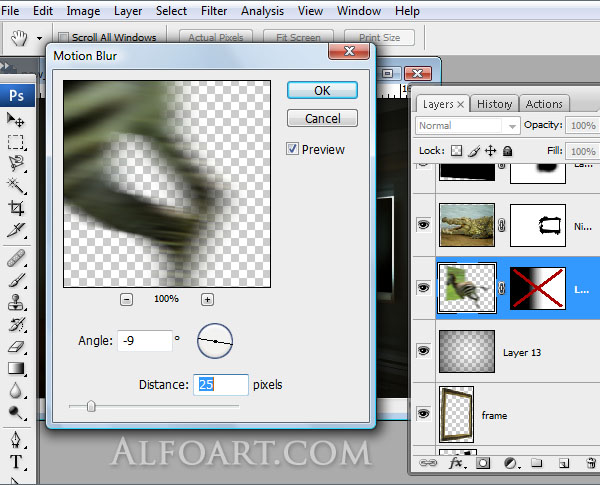Click OK in Motion Blur dialog
This screenshot has width=600, height=485.
(x=322, y=90)
